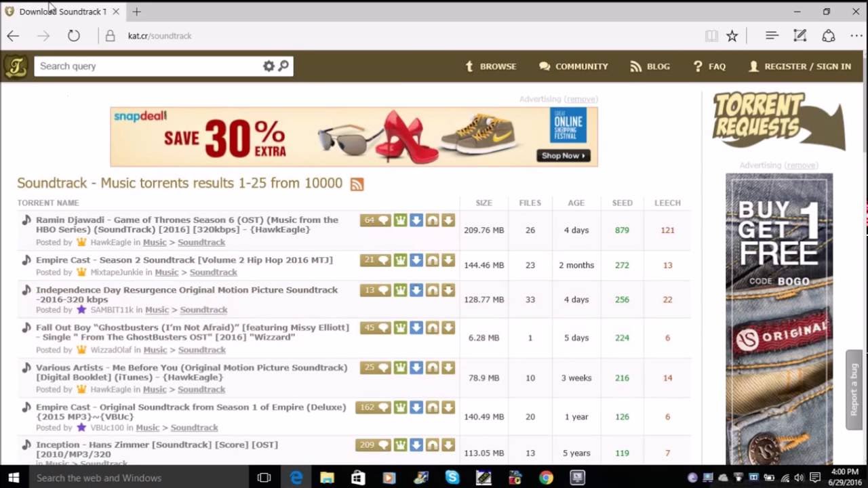
Task: Open the 64 comments badge for Game of Thrones
Action: pyautogui.click(x=376, y=220)
